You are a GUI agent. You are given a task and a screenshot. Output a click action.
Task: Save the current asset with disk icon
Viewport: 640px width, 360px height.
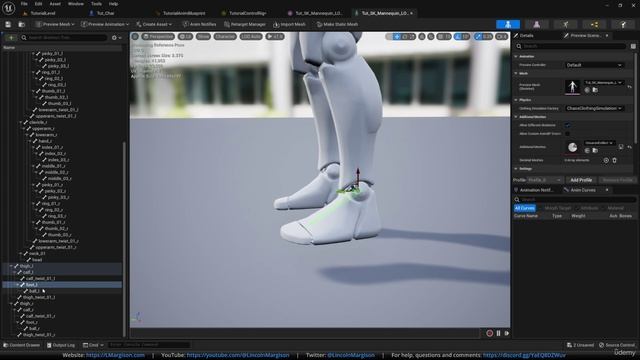8,24
